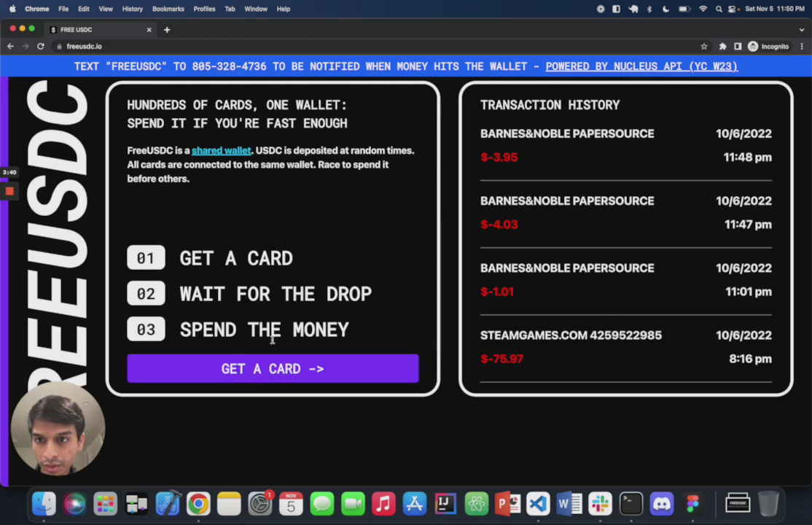Toggle the Focus moon icon in menu bar
The image size is (812, 525).
click(666, 9)
